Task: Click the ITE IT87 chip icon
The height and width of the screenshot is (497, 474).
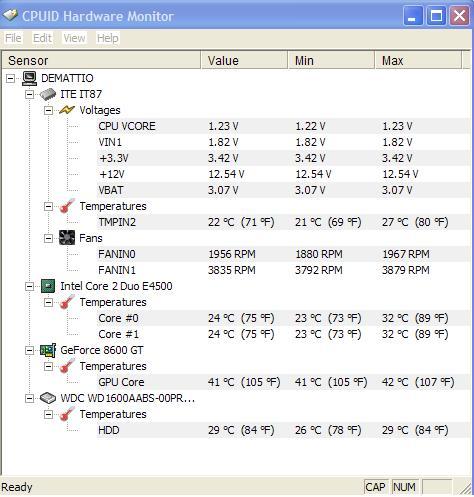Action: 48,94
